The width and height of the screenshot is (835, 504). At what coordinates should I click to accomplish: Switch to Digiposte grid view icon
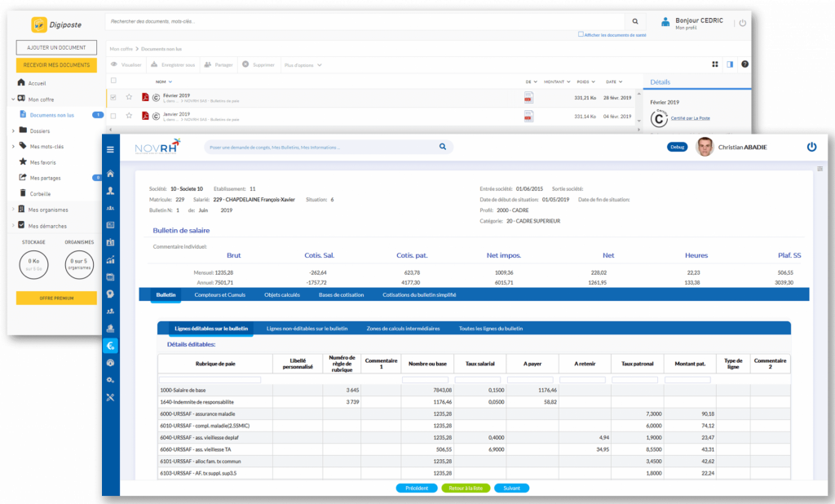coord(715,64)
